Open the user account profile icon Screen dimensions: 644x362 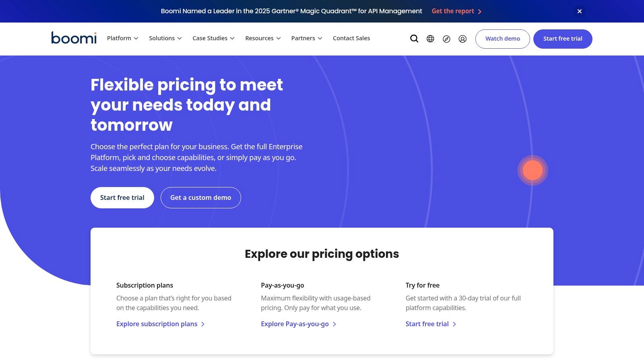(462, 39)
